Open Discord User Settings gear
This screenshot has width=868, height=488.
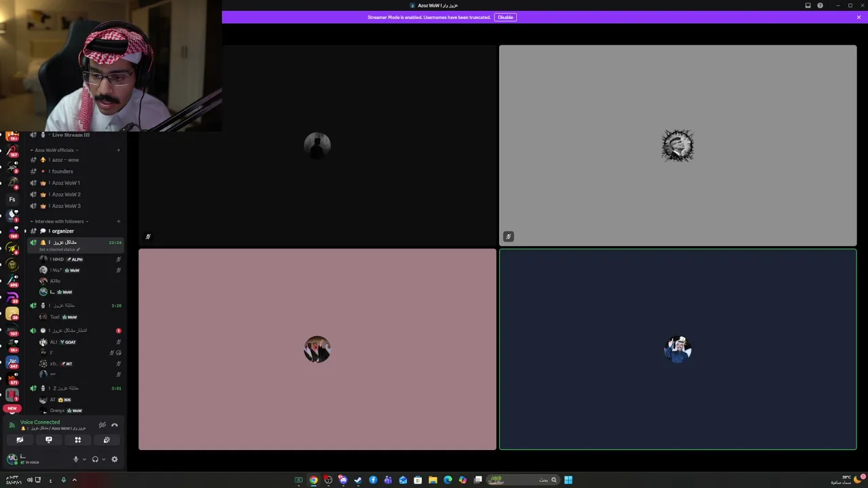[115, 460]
